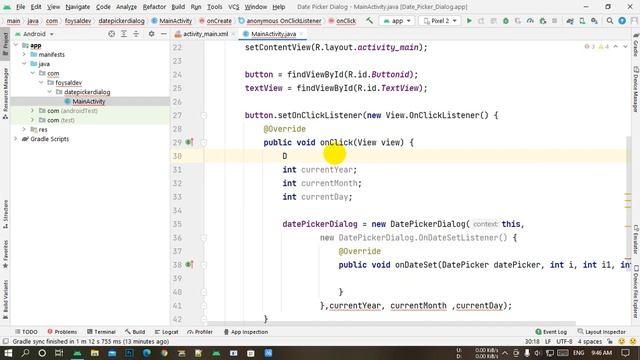Screen dimensions: 640x360
Task: Click the gutter override icon on line 38
Action: coord(189,264)
